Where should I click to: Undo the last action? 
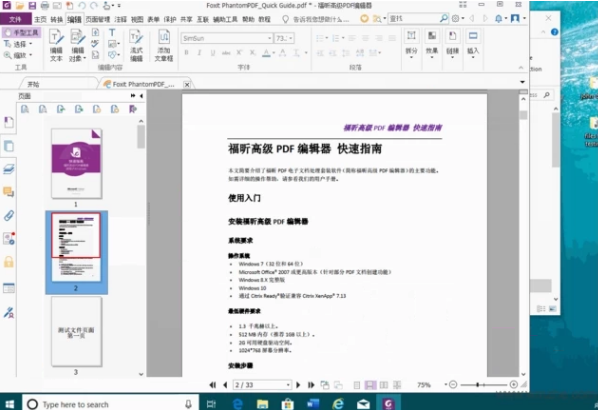(81, 6)
